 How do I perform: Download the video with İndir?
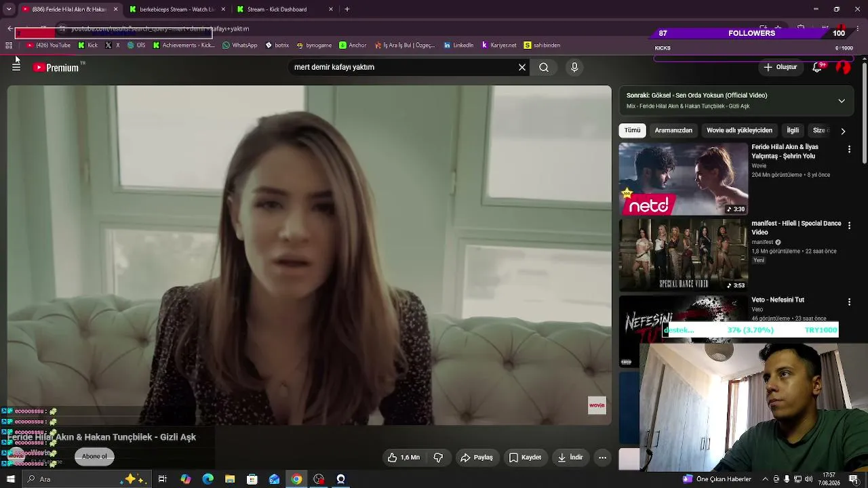pyautogui.click(x=570, y=457)
